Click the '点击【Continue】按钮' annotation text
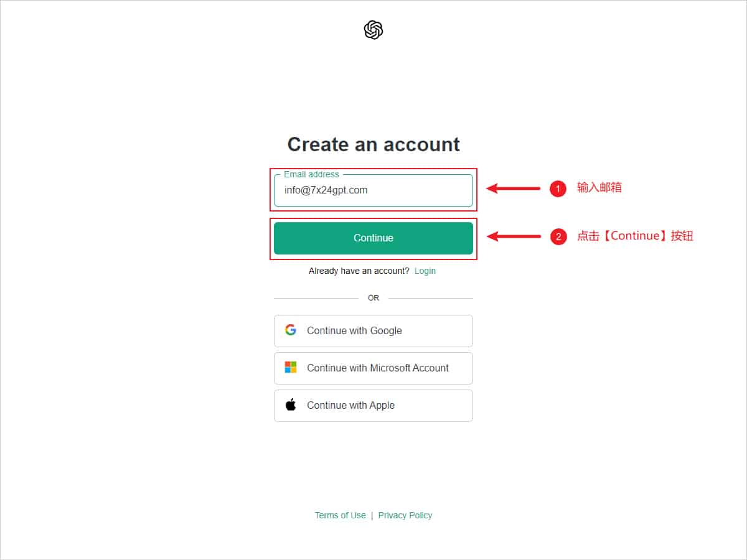 tap(635, 236)
